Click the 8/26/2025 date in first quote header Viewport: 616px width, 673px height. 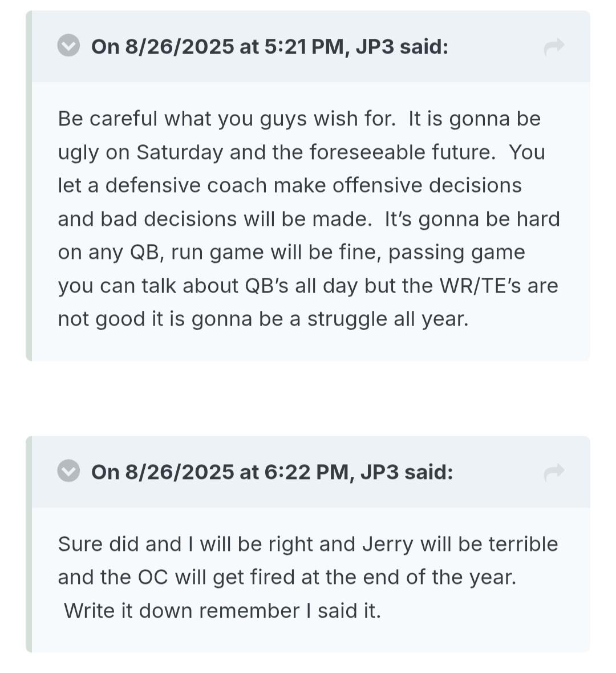pyautogui.click(x=180, y=46)
